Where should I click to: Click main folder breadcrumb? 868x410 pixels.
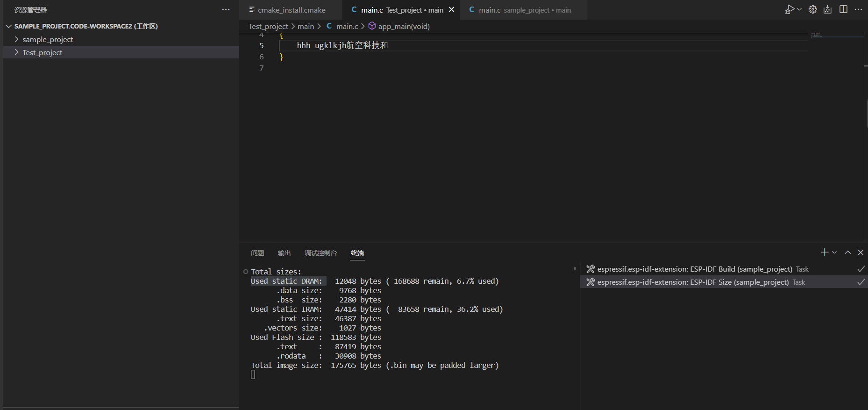(x=306, y=26)
